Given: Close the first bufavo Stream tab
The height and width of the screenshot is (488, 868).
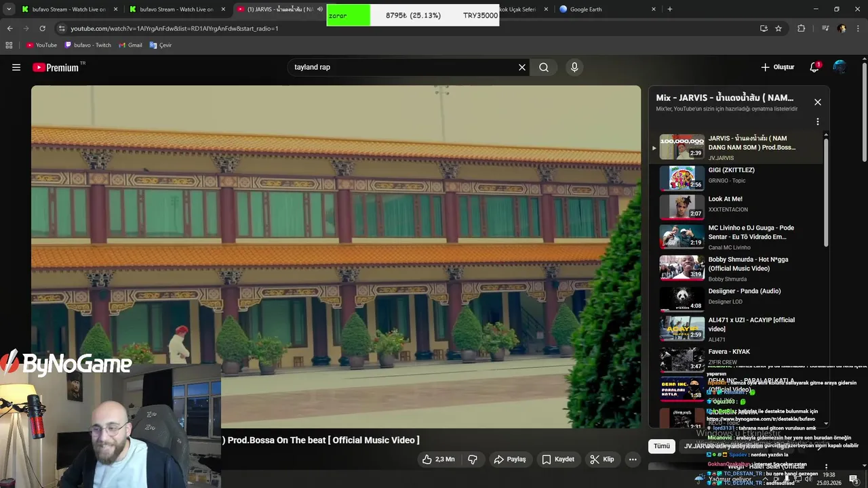Looking at the screenshot, I should pos(115,9).
